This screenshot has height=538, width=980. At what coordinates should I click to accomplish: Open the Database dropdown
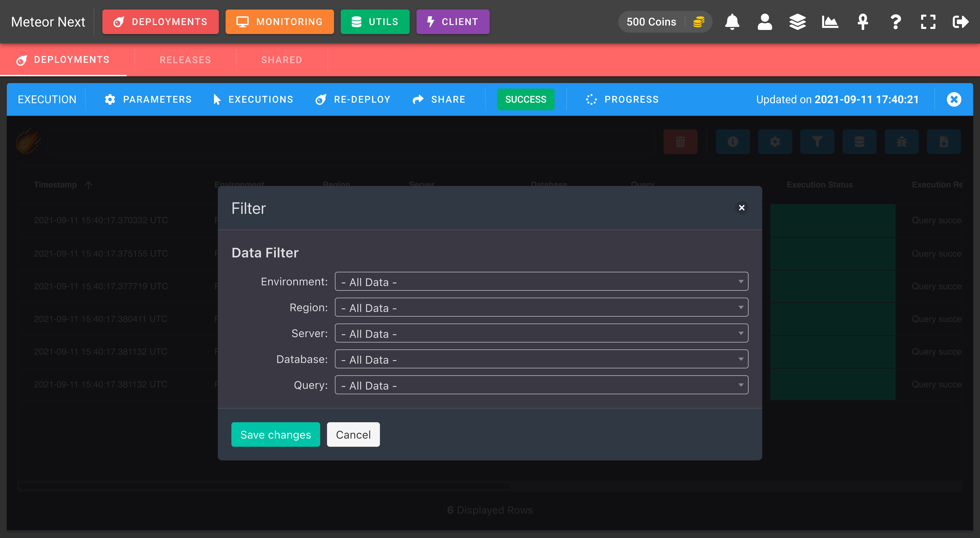(x=541, y=359)
